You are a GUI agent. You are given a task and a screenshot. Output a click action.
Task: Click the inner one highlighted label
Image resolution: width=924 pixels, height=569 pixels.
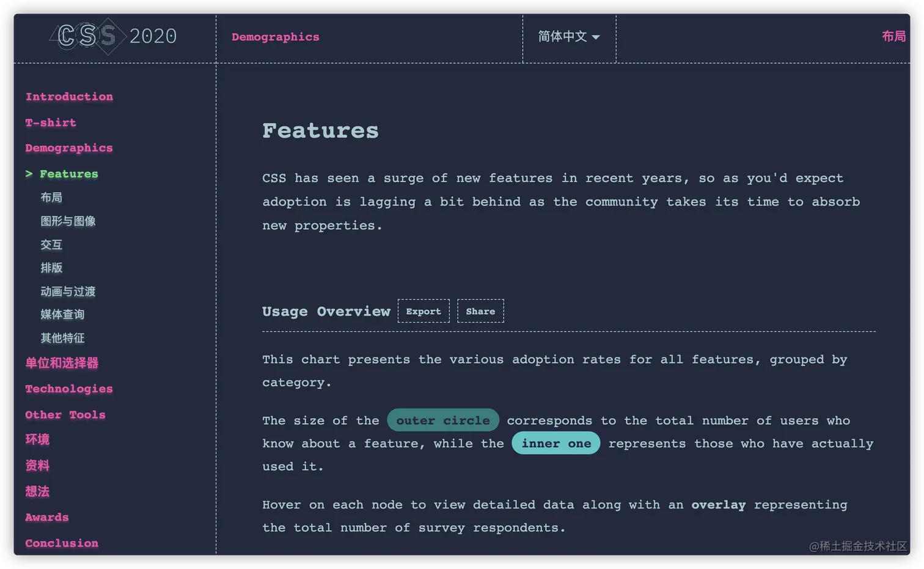[x=556, y=444]
